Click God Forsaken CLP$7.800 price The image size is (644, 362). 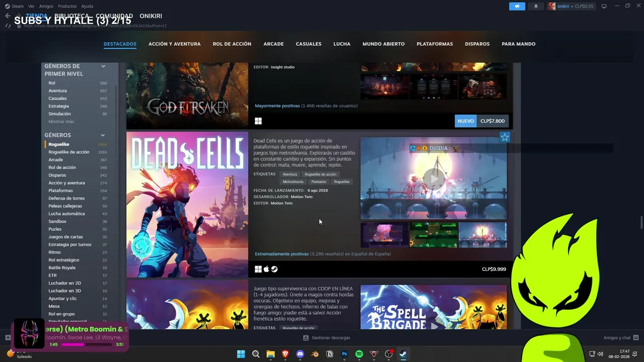pyautogui.click(x=493, y=121)
